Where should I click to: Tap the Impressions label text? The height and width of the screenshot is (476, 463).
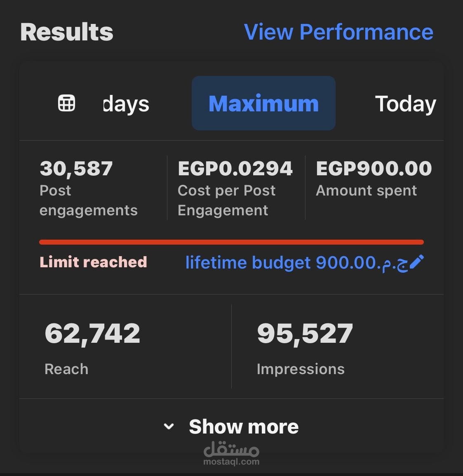click(301, 369)
